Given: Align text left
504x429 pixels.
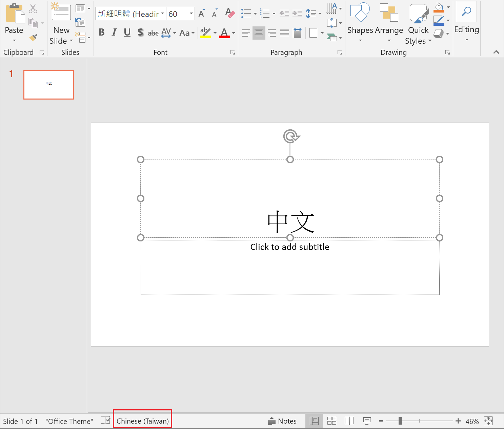Looking at the screenshot, I should coord(246,33).
